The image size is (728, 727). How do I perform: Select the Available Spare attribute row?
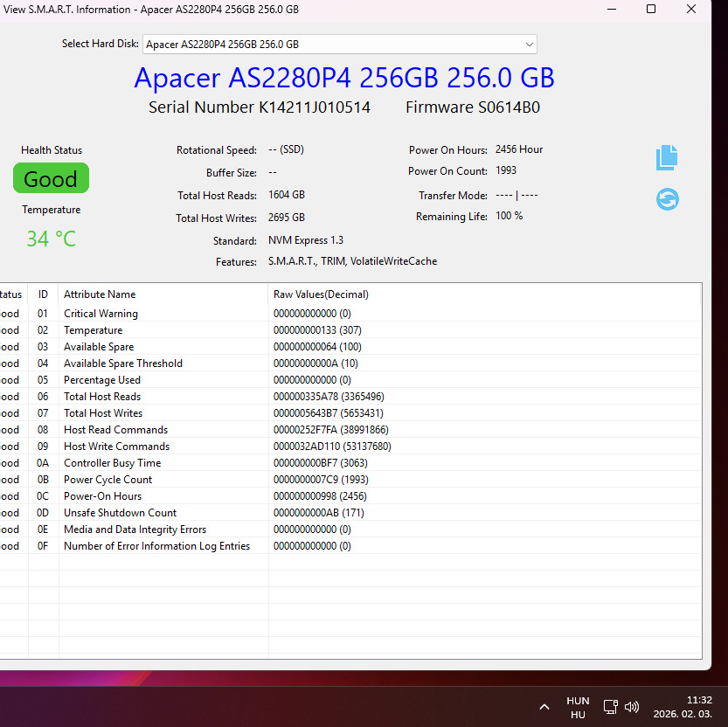point(350,347)
